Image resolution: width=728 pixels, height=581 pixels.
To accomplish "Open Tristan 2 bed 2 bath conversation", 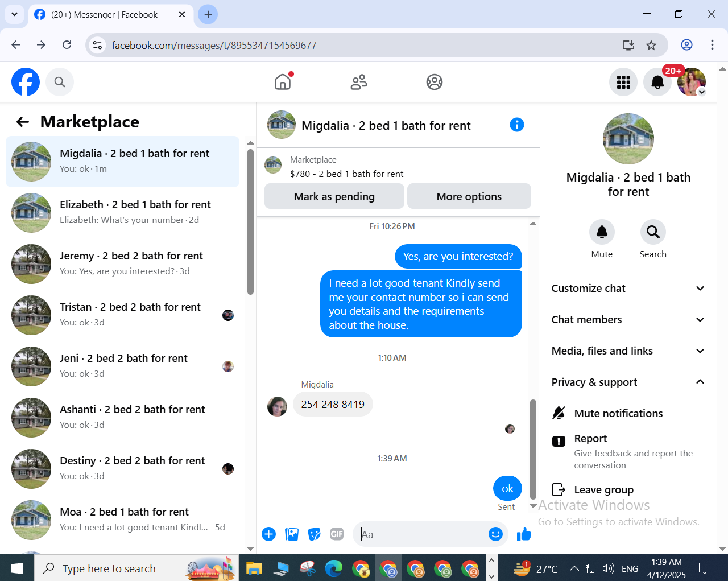I will [x=122, y=315].
